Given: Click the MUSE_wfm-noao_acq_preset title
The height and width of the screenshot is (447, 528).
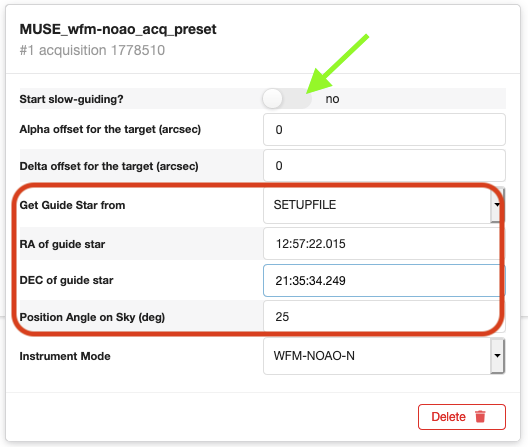Looking at the screenshot, I should [118, 30].
